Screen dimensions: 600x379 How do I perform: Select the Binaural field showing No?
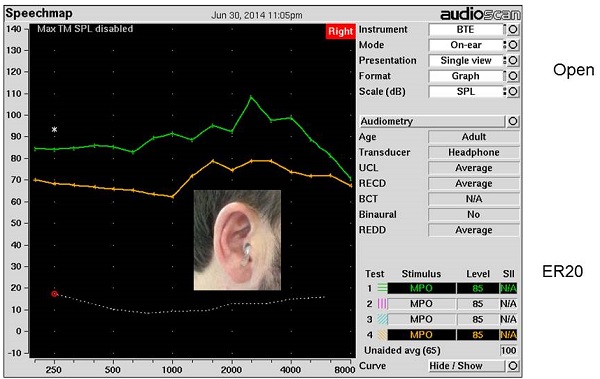473,215
